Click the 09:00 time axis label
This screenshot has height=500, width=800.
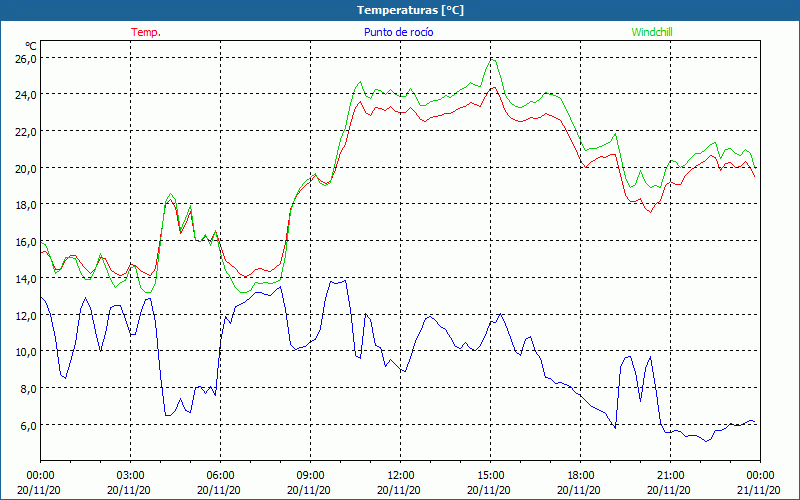click(310, 476)
